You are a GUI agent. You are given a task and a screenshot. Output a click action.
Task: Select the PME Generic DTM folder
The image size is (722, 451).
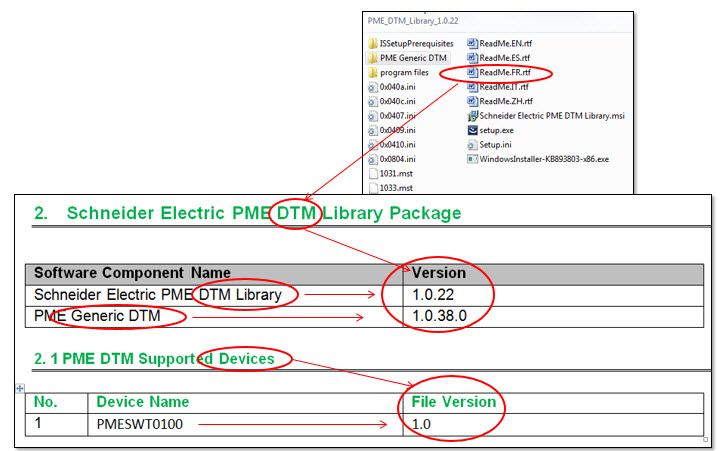408,58
